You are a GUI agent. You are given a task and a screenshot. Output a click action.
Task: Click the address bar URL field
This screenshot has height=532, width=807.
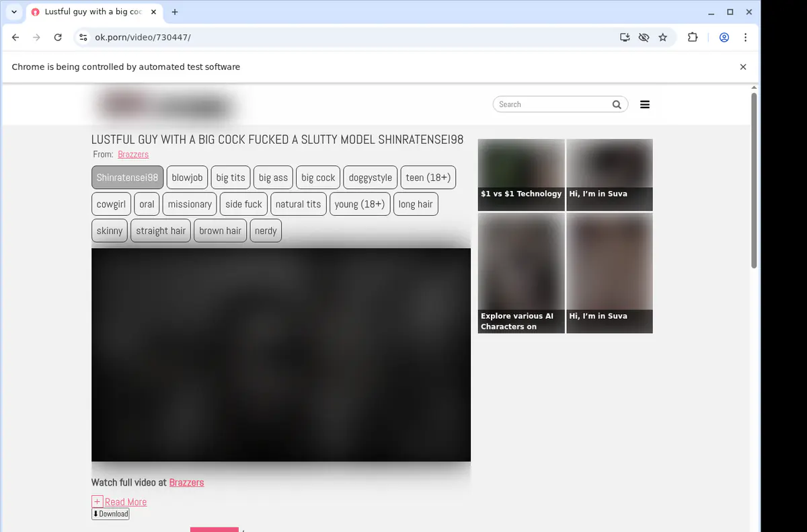coord(350,38)
